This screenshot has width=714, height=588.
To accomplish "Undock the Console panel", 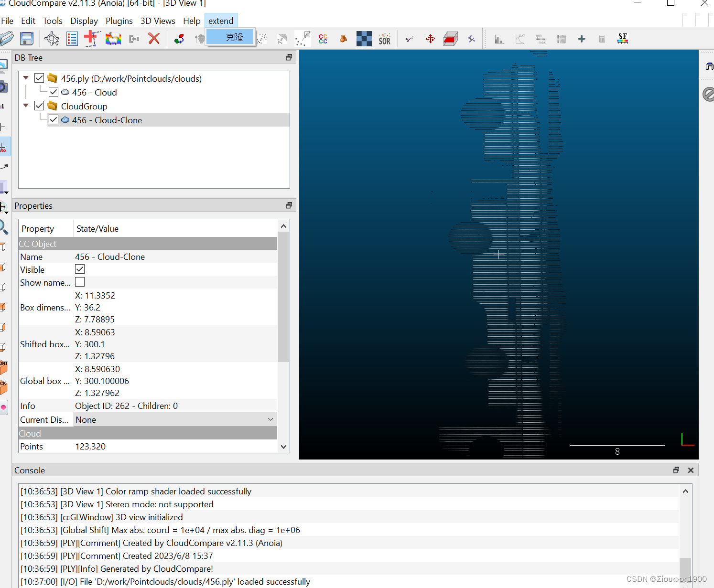I will pyautogui.click(x=676, y=470).
